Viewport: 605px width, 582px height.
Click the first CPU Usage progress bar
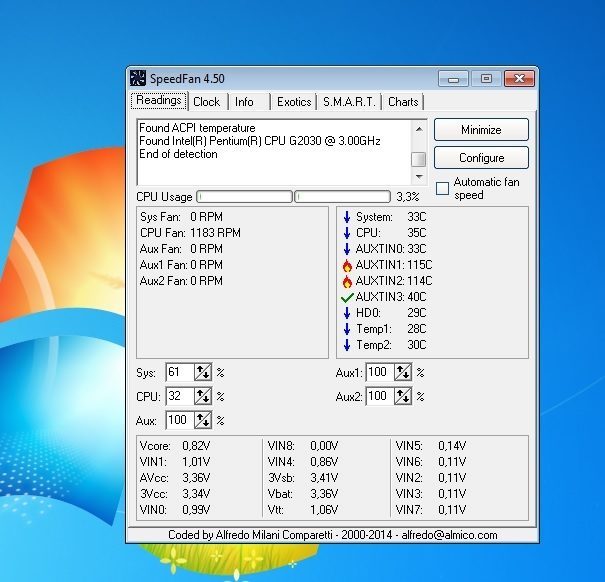[244, 196]
